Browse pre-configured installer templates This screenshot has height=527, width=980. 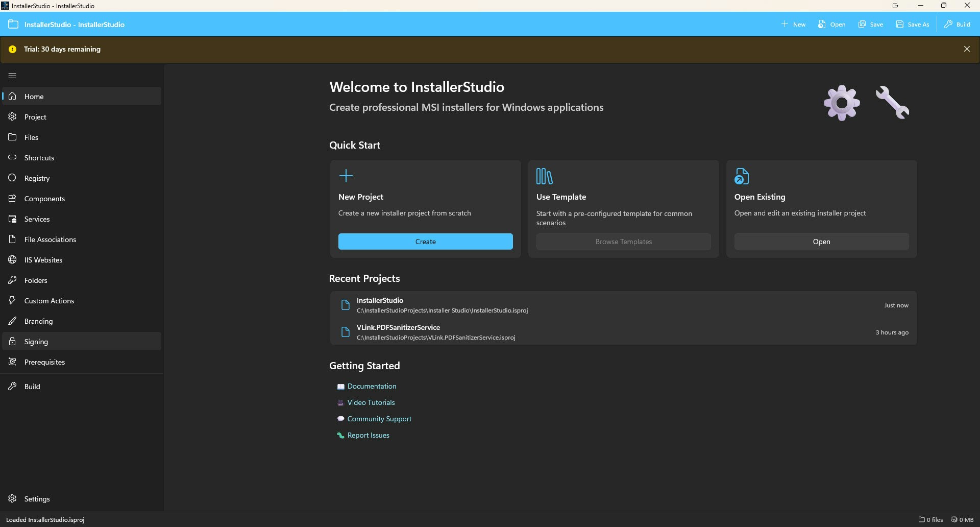[623, 241]
